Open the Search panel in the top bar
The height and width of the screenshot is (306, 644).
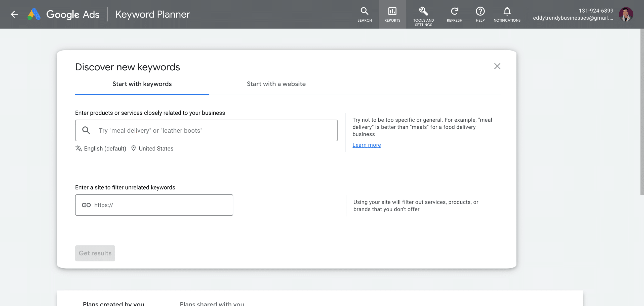pos(364,14)
